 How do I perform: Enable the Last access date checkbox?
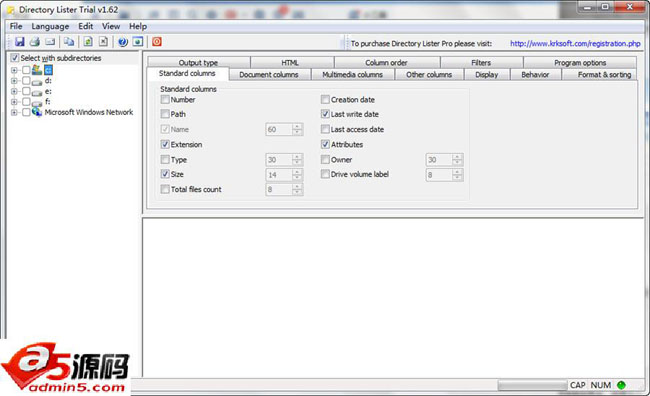[x=325, y=129]
